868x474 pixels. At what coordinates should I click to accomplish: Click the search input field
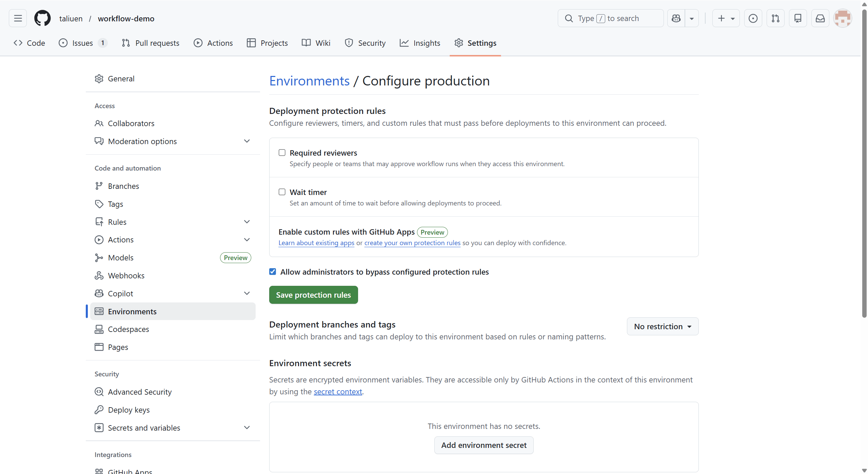click(x=610, y=18)
